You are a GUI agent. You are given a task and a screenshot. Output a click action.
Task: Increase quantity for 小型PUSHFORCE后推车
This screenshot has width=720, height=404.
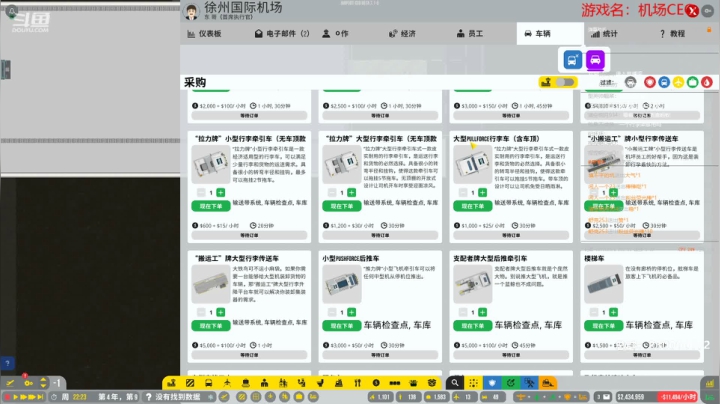pos(352,312)
